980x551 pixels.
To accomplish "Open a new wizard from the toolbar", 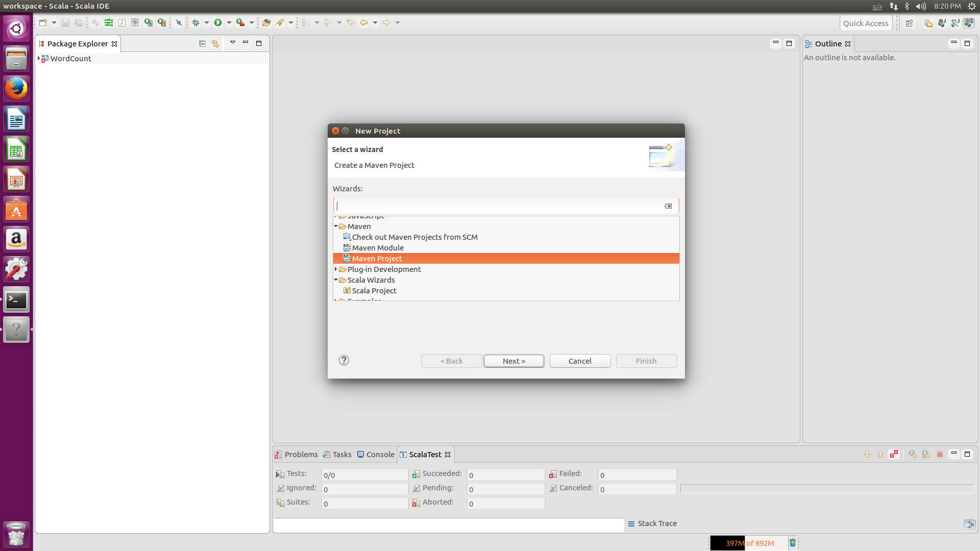I will [x=43, y=22].
